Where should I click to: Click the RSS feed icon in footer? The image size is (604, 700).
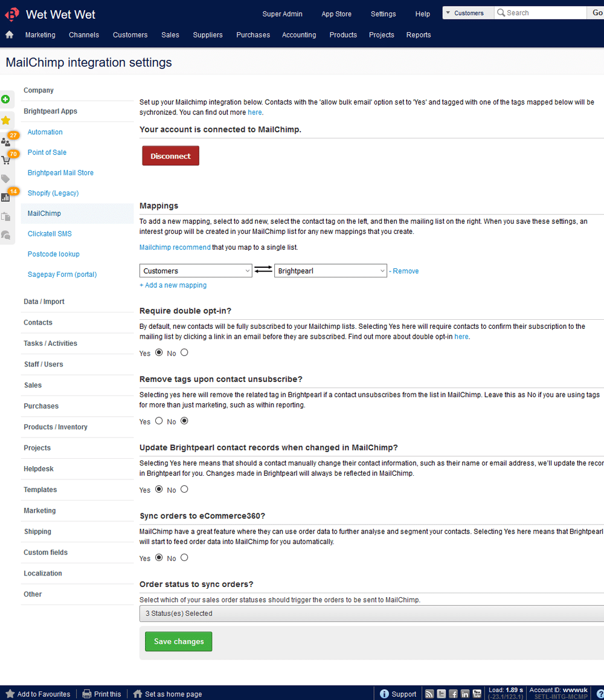[x=429, y=694]
